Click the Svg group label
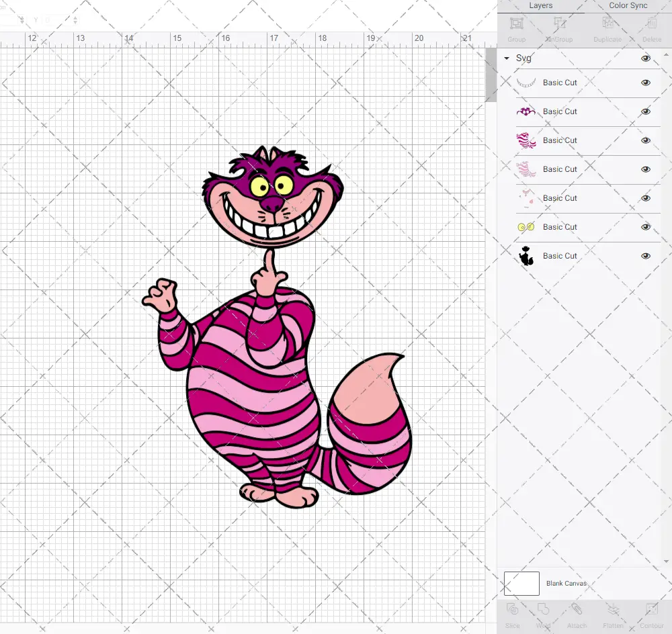This screenshot has width=672, height=634. click(x=523, y=58)
